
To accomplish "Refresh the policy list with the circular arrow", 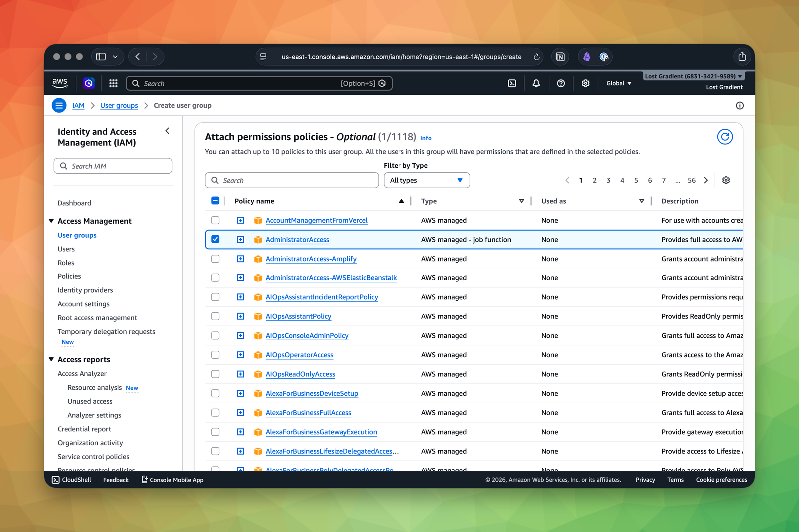I will pos(725,136).
